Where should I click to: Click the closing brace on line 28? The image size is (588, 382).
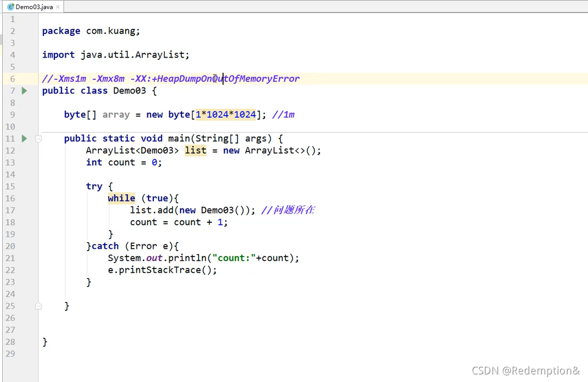tap(45, 342)
